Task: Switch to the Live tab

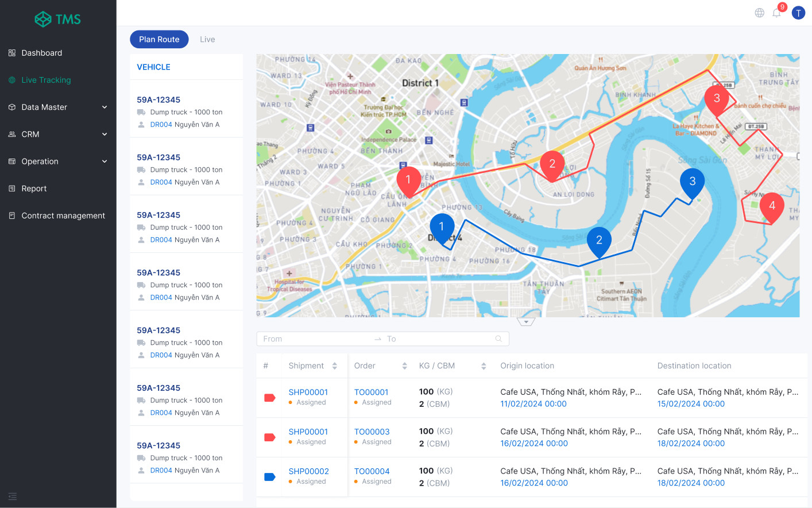Action: (207, 39)
